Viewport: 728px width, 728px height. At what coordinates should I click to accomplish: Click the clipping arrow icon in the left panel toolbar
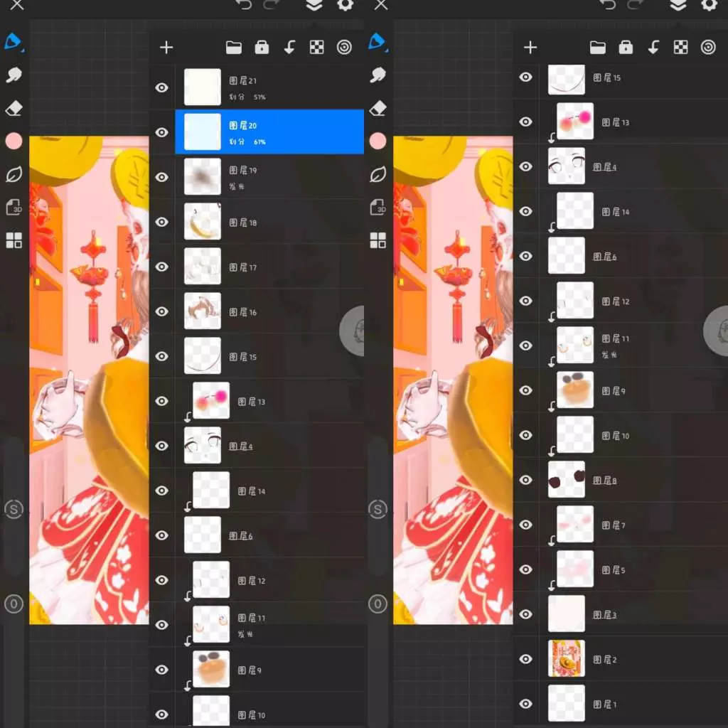289,48
